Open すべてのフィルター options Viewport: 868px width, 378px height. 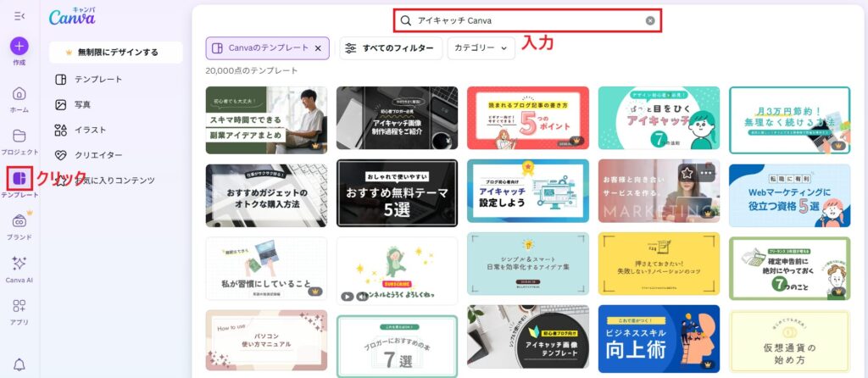click(x=391, y=48)
